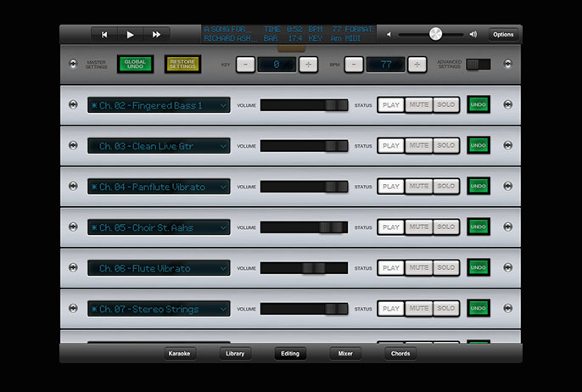
Task: Mute Ch. 06 Flute Vibrato
Action: coord(419,267)
